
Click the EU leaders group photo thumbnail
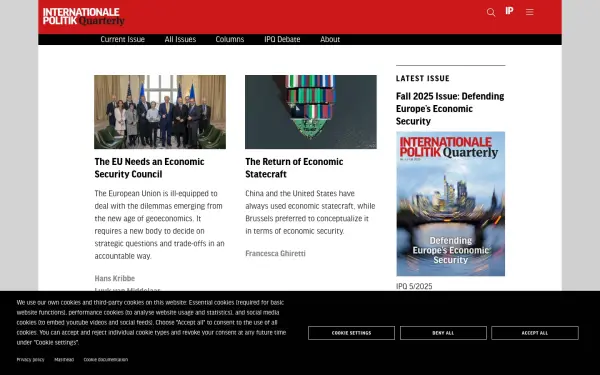coord(160,112)
